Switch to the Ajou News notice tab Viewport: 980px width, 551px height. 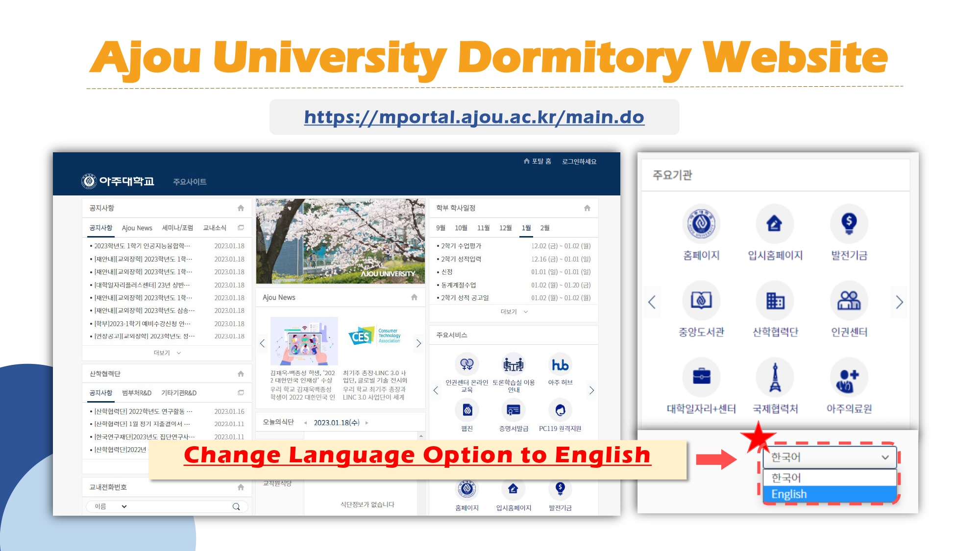[137, 228]
